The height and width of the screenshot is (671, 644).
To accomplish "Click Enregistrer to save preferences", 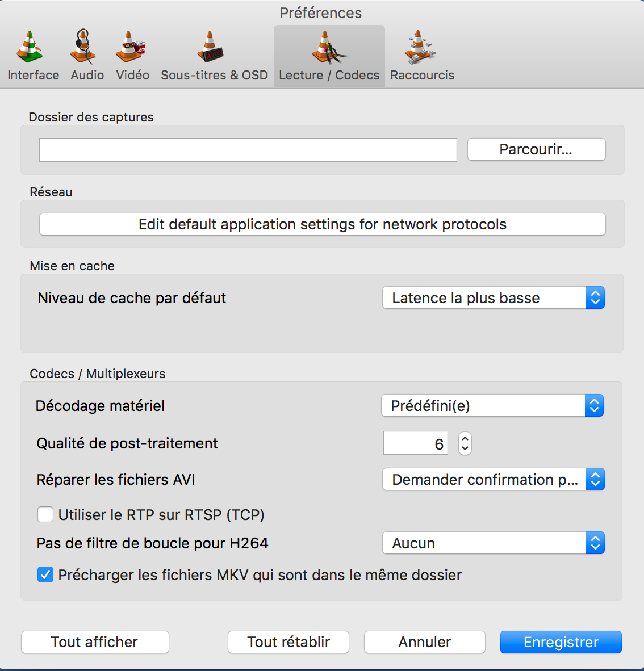I will tap(561, 642).
